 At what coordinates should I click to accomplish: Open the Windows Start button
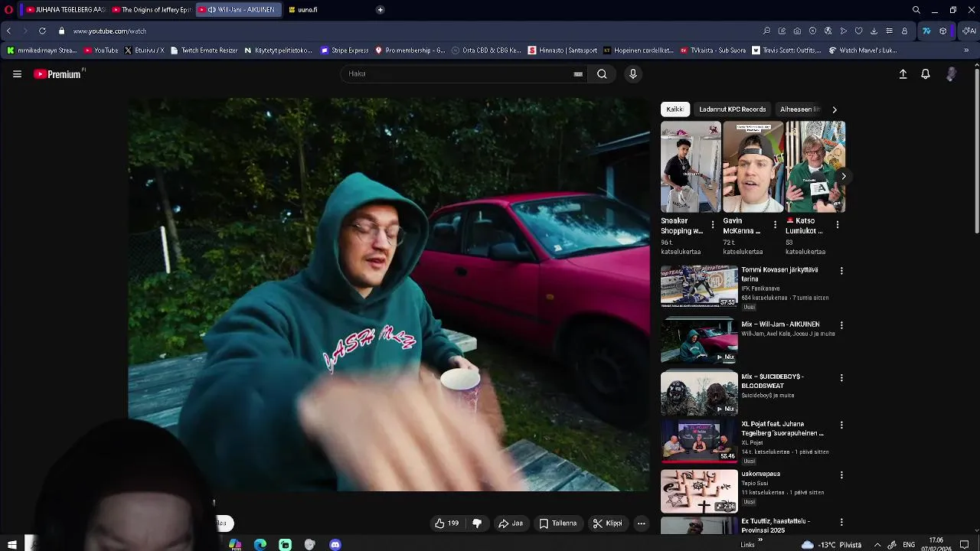coord(12,544)
